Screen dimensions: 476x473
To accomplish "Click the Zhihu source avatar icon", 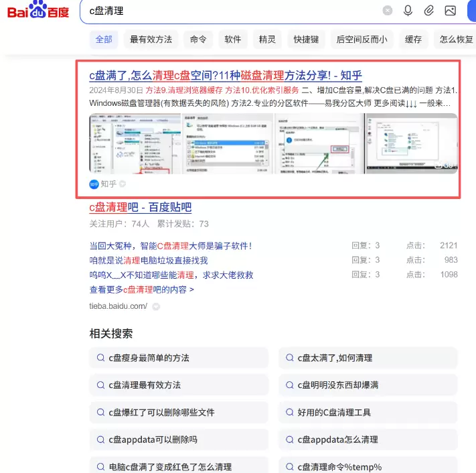I will (x=94, y=184).
